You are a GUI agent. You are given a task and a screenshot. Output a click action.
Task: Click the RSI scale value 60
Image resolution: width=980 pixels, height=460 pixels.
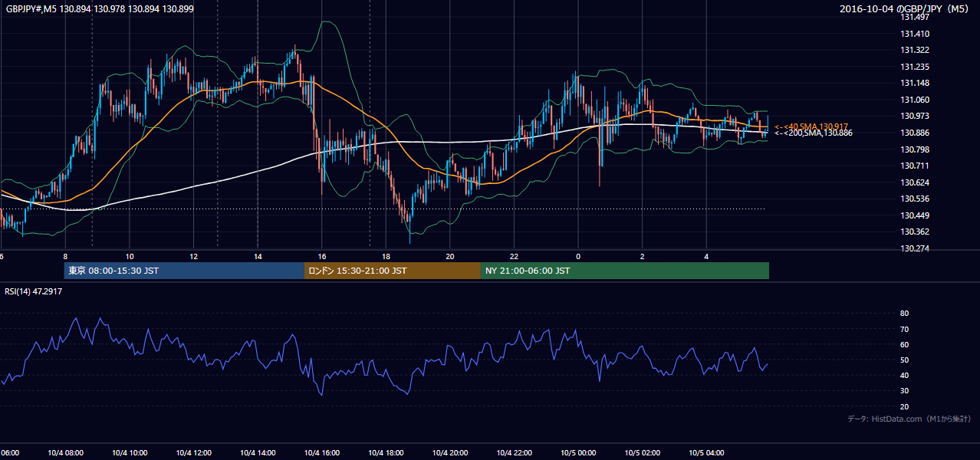click(905, 344)
